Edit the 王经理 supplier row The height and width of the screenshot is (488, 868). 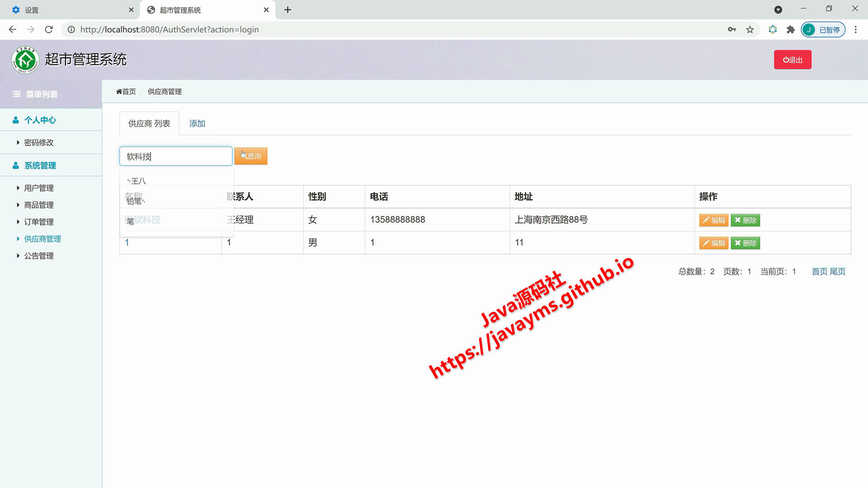pyautogui.click(x=714, y=220)
